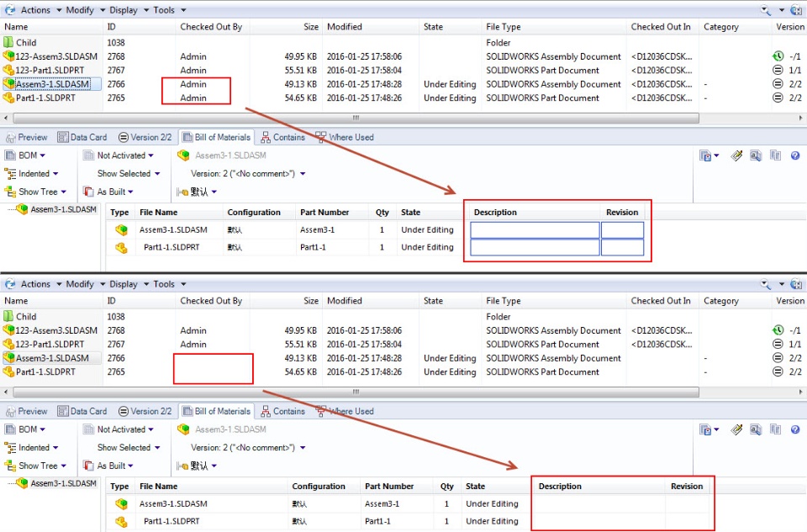
Task: Open the Display menu in the lower pane
Action: (x=129, y=284)
